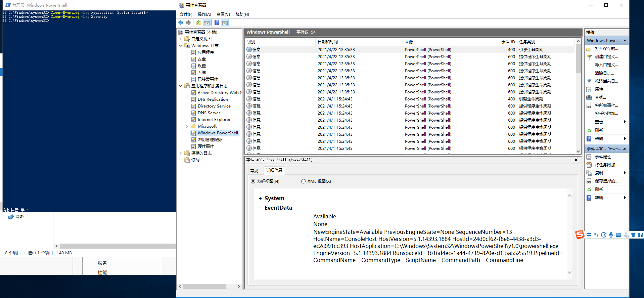Image resolution: width=644 pixels, height=298 pixels.
Task: Open the 查看 submenu in actions pane
Action: (x=606, y=122)
